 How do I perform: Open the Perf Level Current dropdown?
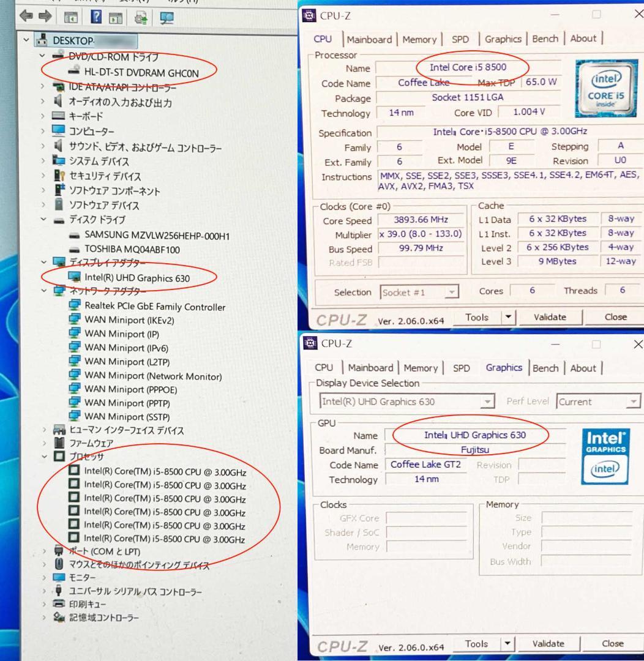point(632,402)
